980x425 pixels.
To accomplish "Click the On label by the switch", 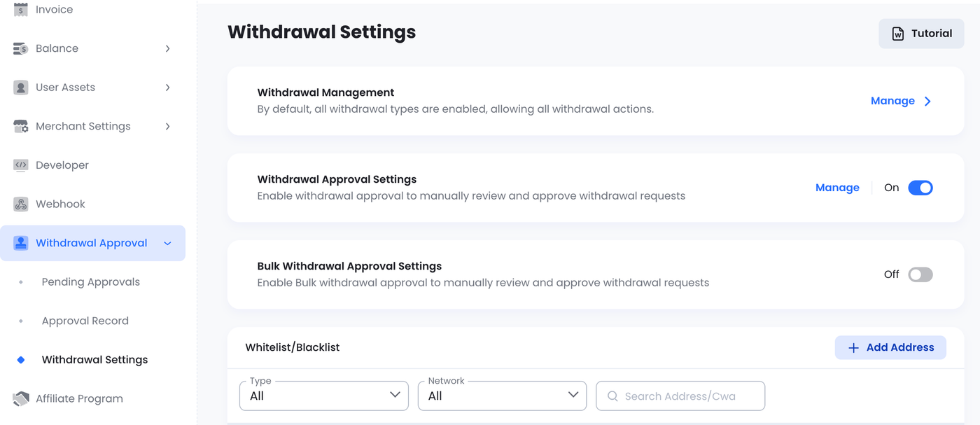I will click(x=891, y=188).
